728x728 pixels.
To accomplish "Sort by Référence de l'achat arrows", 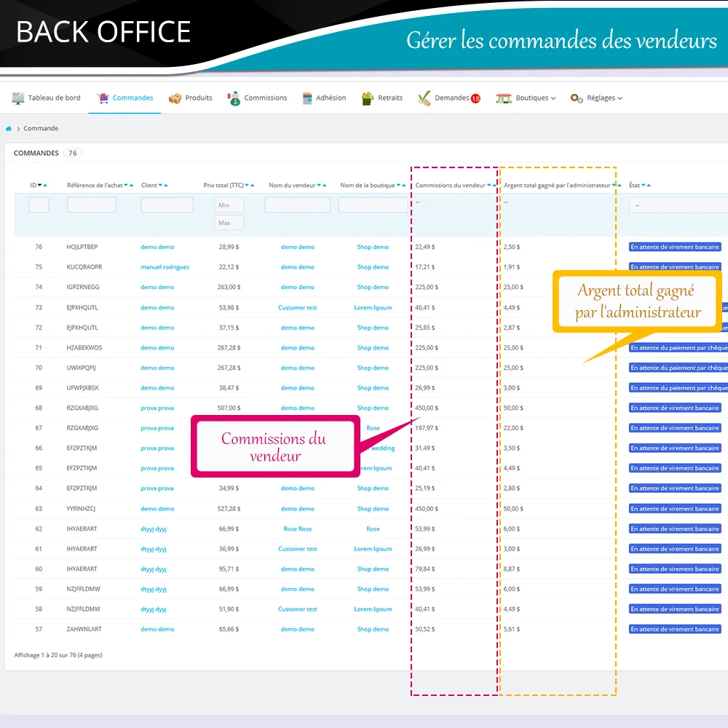I will pos(129,185).
